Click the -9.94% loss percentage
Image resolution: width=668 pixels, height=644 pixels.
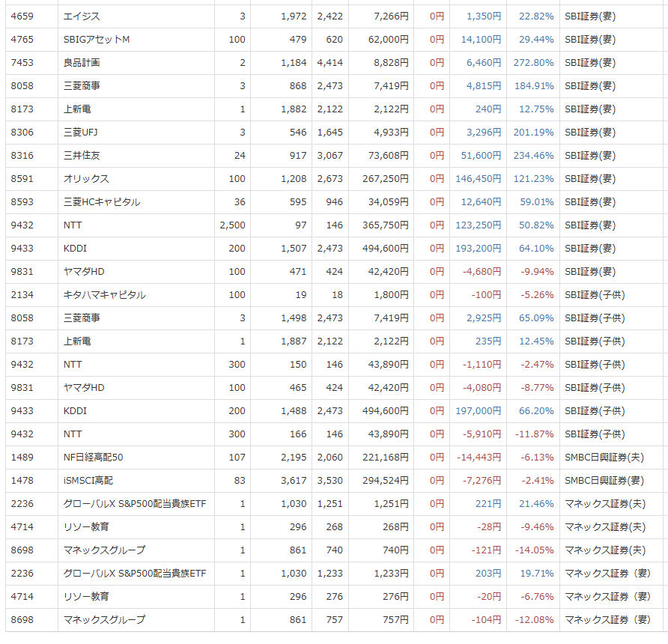pos(537,272)
